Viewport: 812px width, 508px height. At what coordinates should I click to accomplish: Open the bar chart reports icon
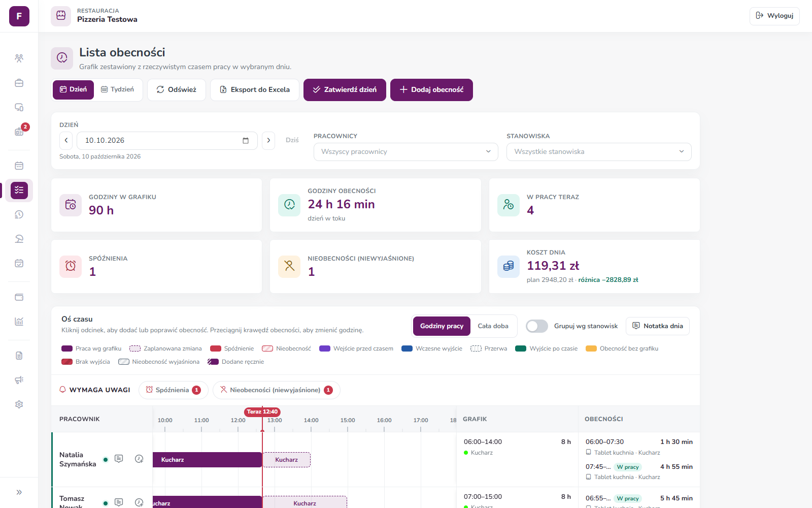click(19, 322)
